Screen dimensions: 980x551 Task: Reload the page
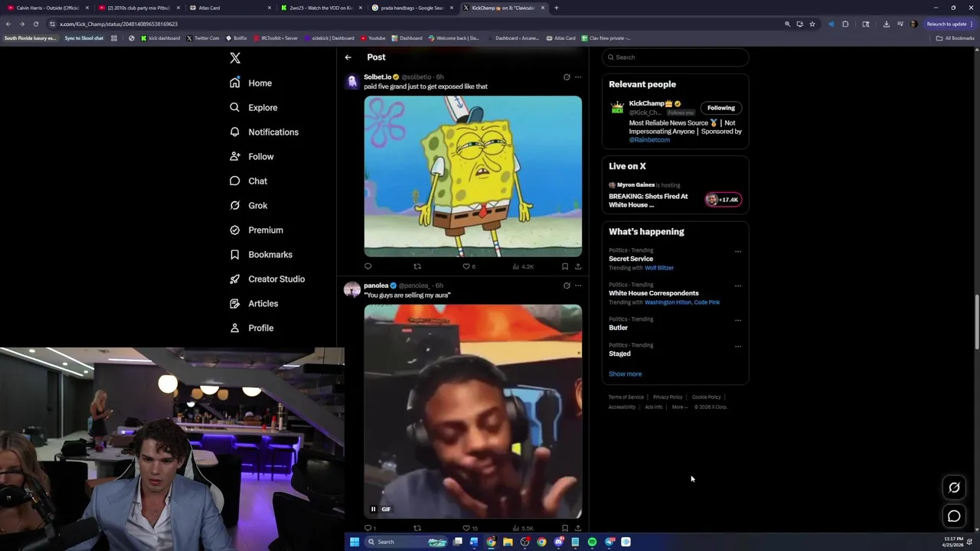pos(35,24)
